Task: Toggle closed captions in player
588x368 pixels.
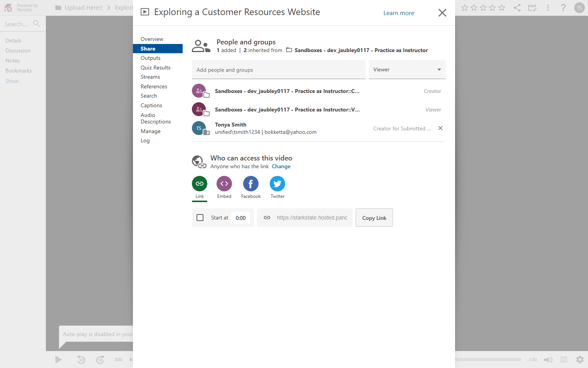Action: [x=564, y=360]
